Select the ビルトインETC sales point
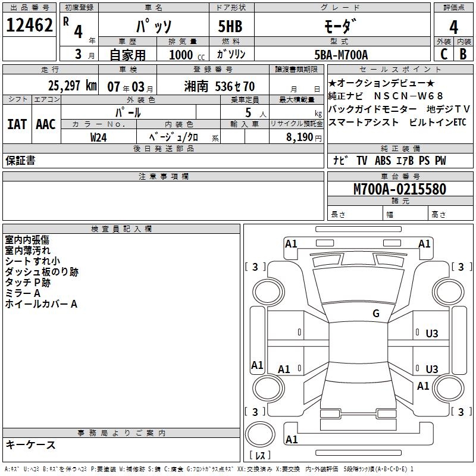Viewport: 476px width, 476px height. click(438, 122)
